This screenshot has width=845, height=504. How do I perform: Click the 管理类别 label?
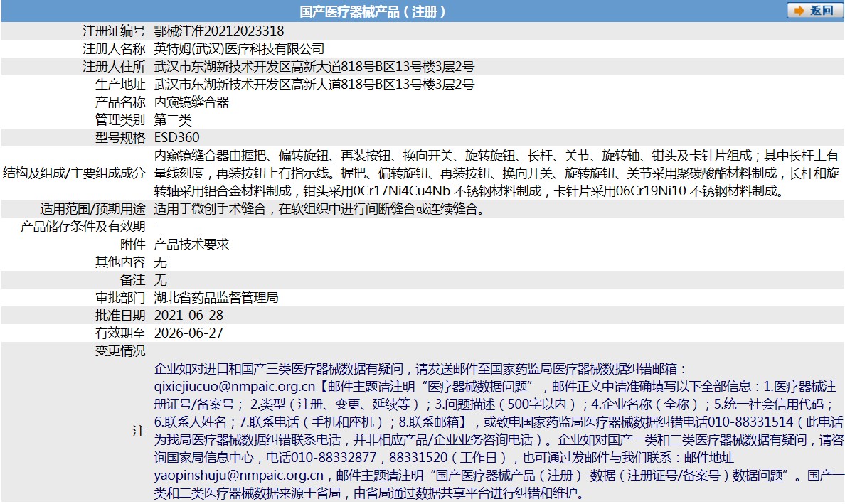tap(120, 120)
